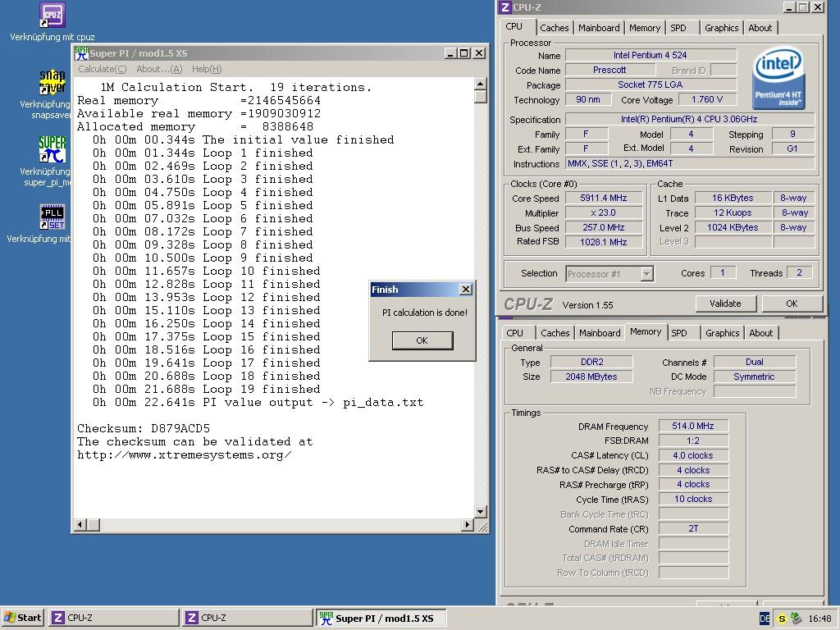
Task: Click the Command Rate 2T value
Action: (x=693, y=528)
